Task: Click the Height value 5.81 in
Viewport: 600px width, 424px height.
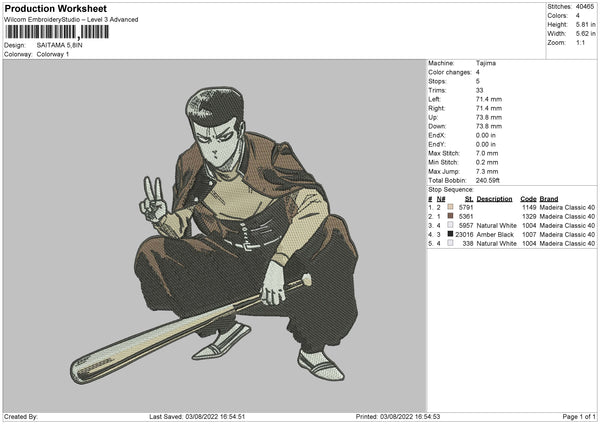Action: 585,24
